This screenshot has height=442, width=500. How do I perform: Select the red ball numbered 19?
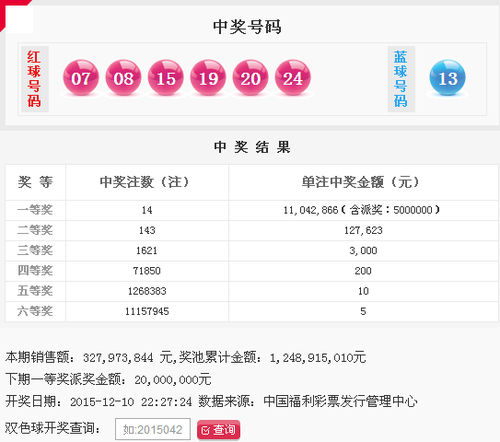click(208, 78)
